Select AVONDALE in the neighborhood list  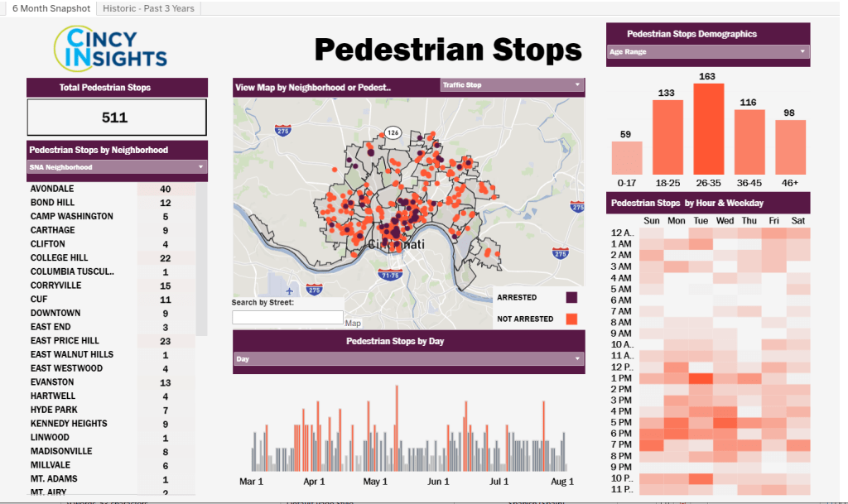click(53, 189)
